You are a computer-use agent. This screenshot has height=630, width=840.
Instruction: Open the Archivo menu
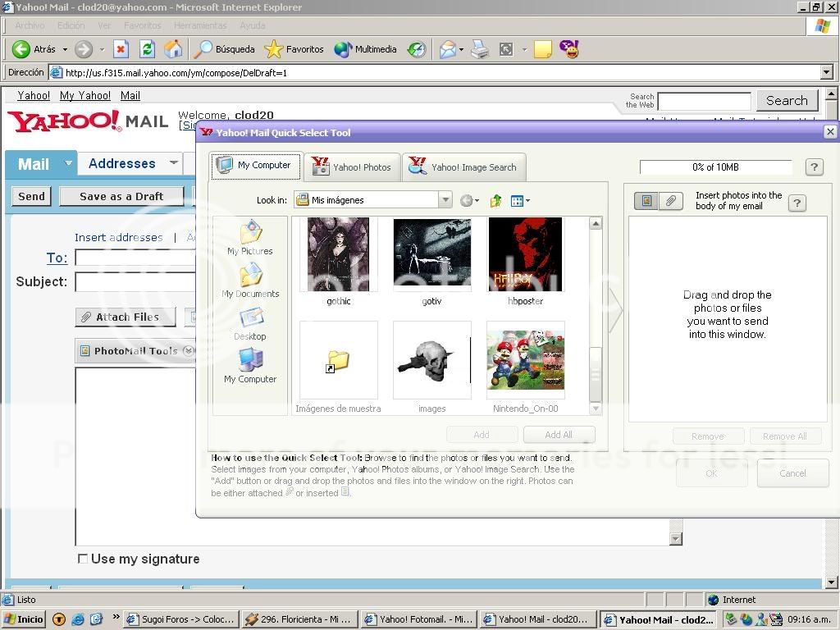[x=30, y=25]
